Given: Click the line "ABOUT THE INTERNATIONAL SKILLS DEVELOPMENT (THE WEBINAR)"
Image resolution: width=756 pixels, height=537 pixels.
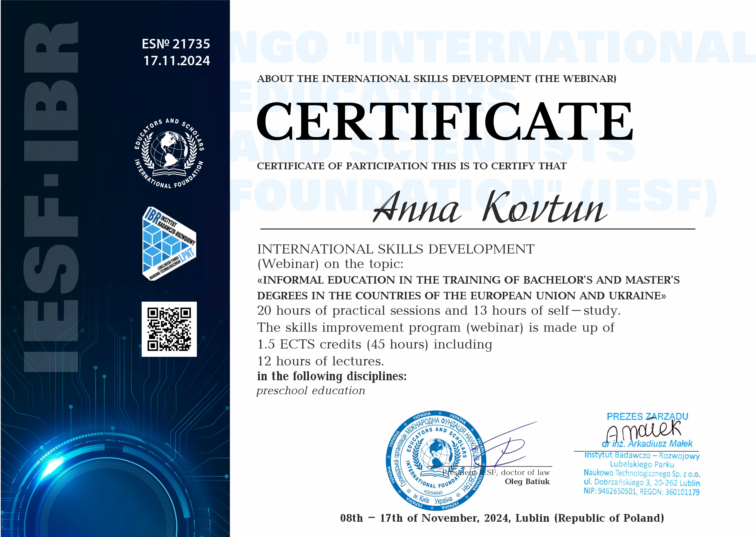Looking at the screenshot, I should click(x=437, y=79).
